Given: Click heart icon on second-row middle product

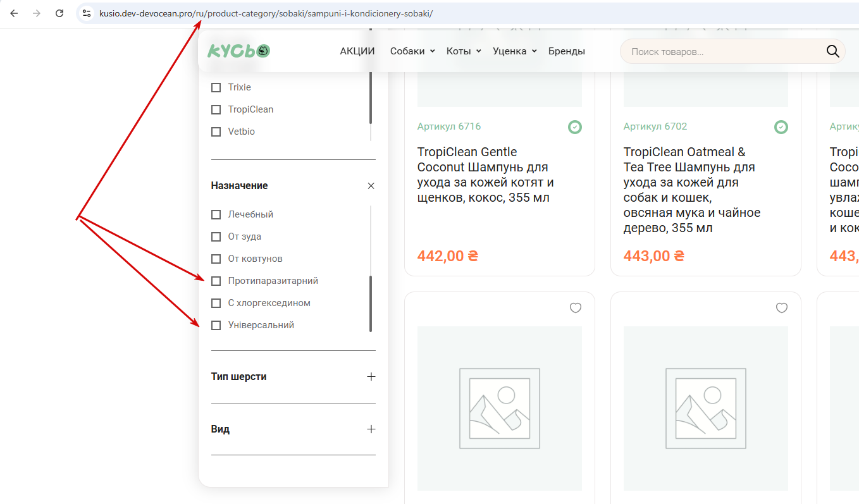Looking at the screenshot, I should (x=781, y=308).
